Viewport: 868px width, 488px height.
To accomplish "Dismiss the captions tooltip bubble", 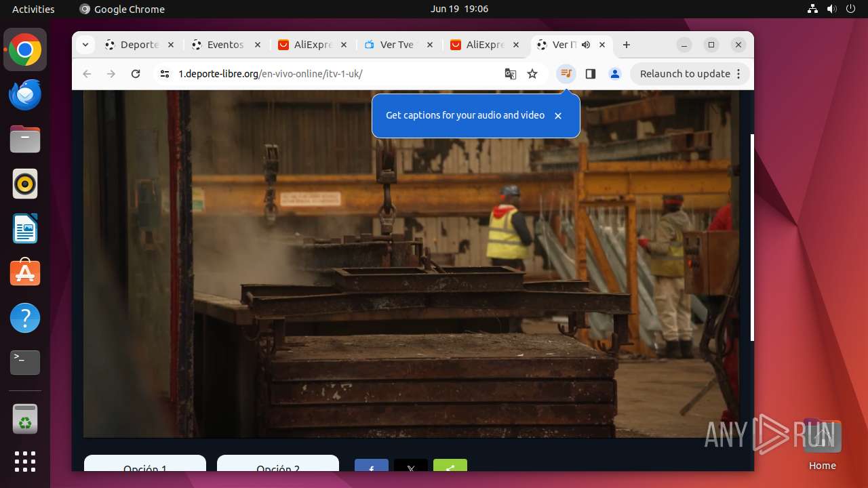I will 558,116.
